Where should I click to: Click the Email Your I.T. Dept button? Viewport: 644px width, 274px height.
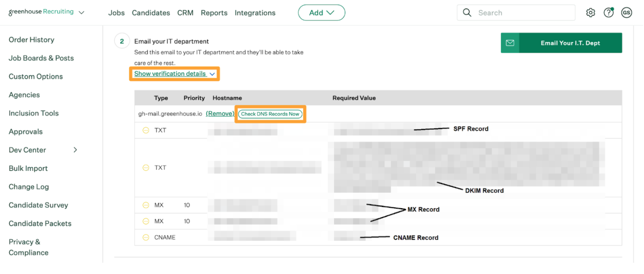[561, 43]
